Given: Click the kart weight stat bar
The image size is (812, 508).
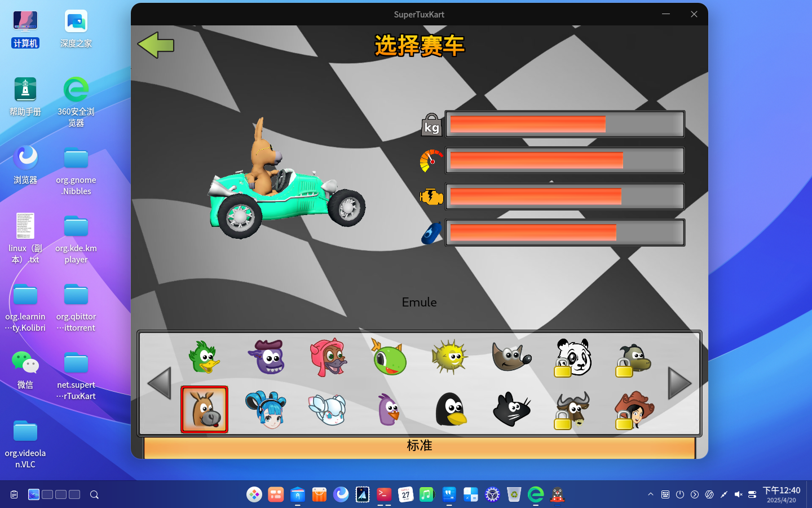Looking at the screenshot, I should 564,124.
